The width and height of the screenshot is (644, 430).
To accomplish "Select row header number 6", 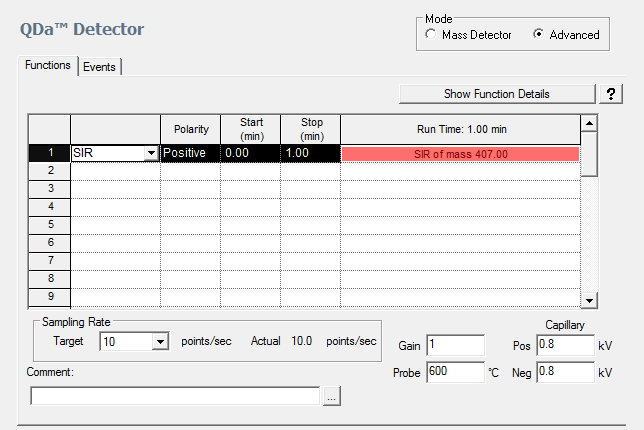I will [x=50, y=244].
